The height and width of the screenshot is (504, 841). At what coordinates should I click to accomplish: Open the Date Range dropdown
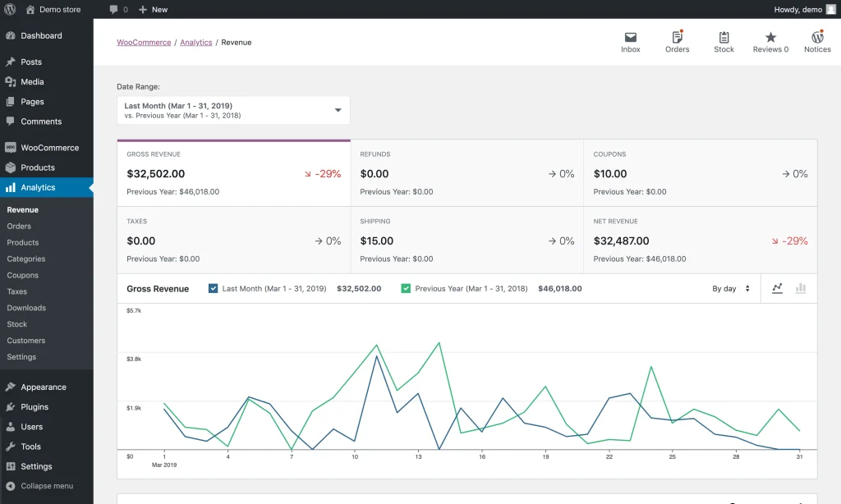[233, 110]
